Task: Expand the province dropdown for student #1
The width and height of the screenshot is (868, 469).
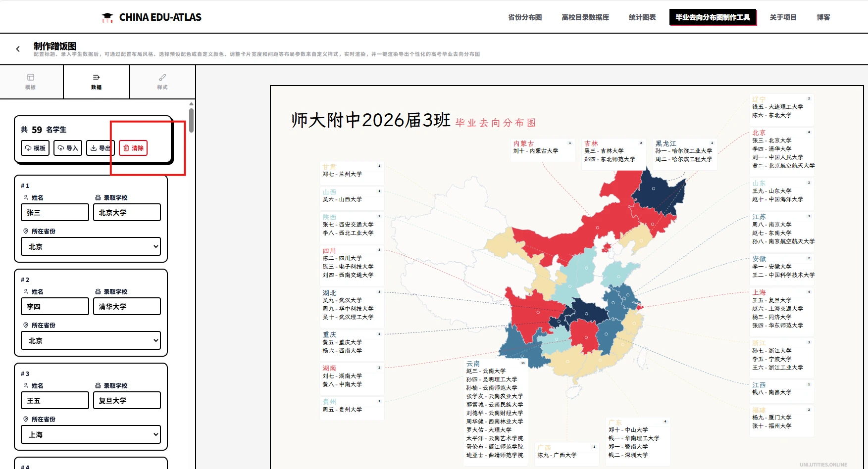Action: point(91,246)
